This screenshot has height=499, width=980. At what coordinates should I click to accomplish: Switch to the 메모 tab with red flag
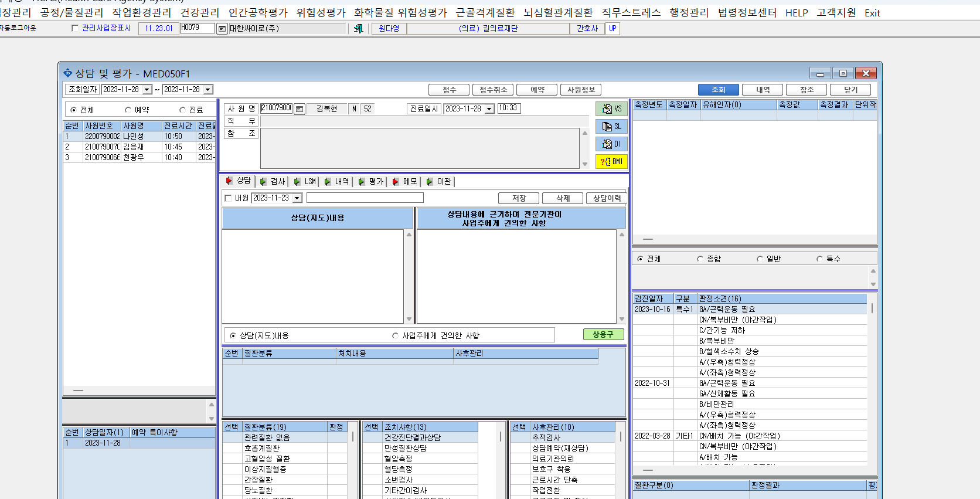405,182
